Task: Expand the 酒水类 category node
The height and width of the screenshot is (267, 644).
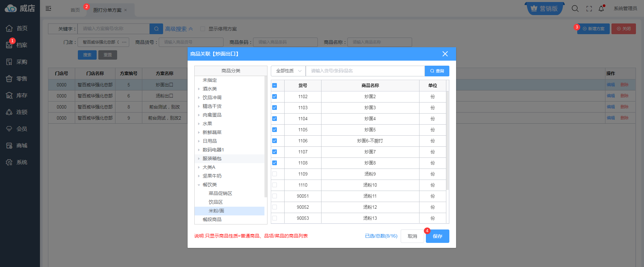Action: coord(199,89)
